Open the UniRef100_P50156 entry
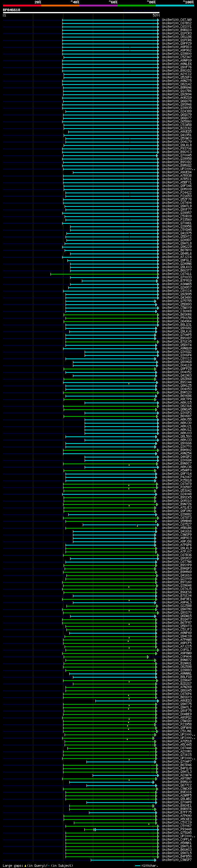Image resolution: width=197 pixels, height=868 pixels. [x=177, y=318]
